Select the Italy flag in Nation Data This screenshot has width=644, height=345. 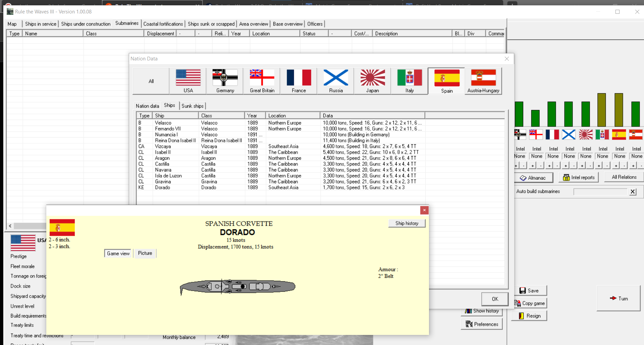point(410,81)
